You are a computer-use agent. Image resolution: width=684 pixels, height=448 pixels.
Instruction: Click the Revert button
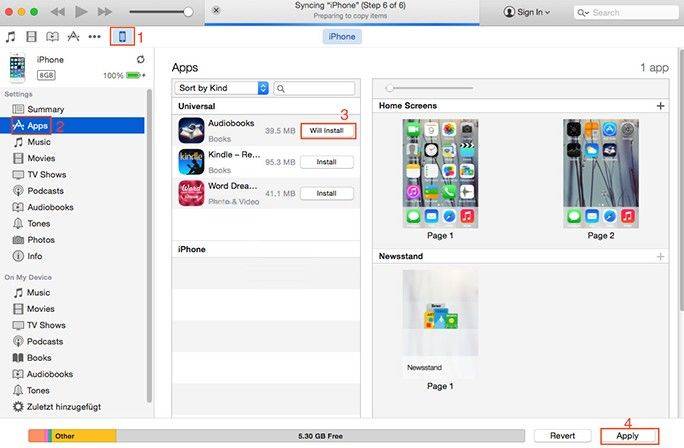point(562,436)
